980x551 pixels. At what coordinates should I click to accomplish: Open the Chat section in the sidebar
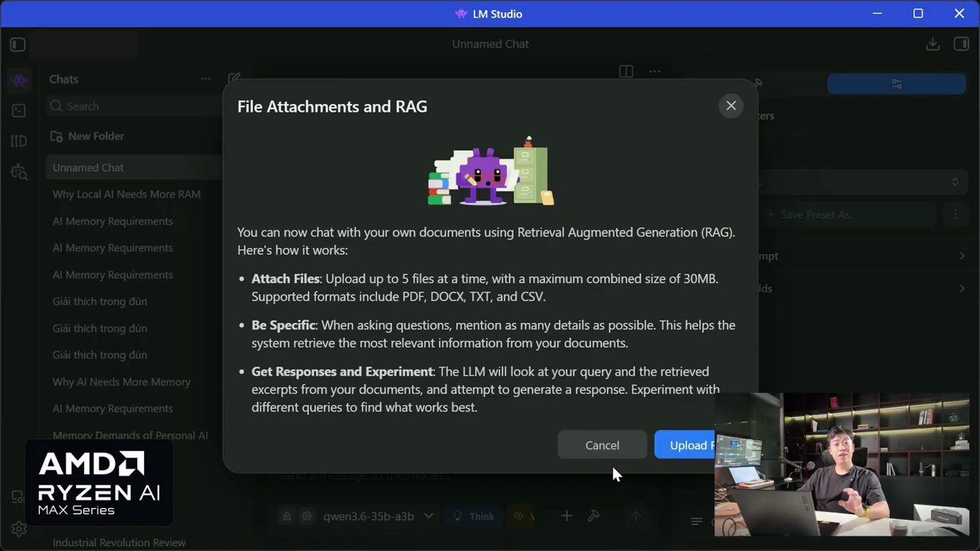[19, 79]
